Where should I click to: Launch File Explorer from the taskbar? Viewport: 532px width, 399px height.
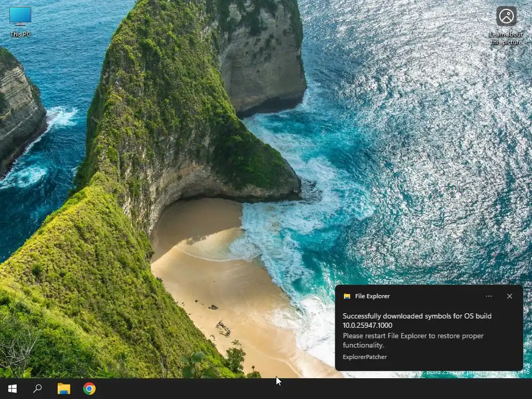click(64, 389)
